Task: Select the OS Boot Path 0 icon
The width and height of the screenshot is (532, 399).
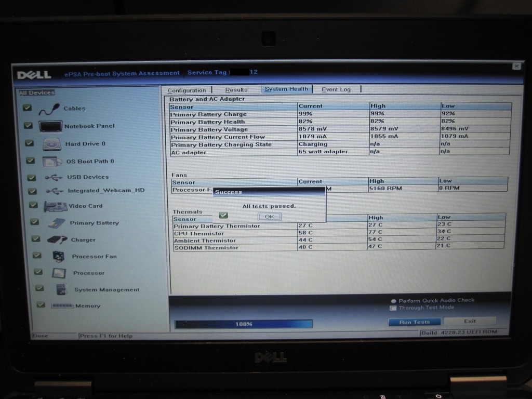Action: click(x=52, y=162)
